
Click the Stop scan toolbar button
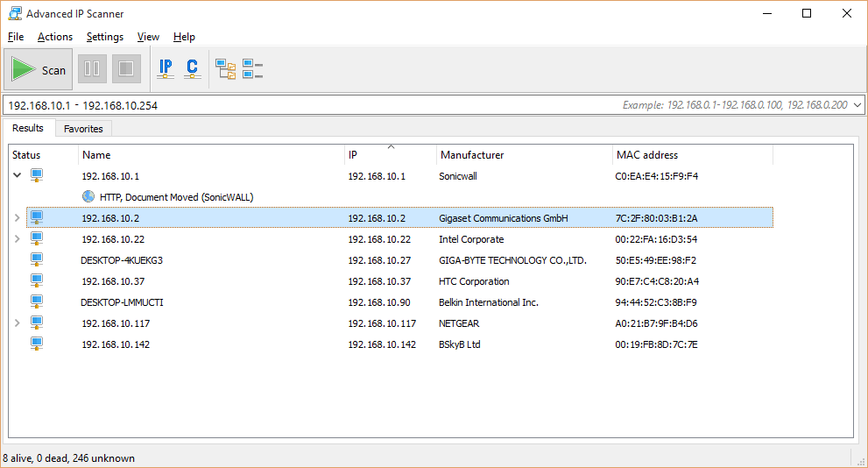click(x=126, y=68)
